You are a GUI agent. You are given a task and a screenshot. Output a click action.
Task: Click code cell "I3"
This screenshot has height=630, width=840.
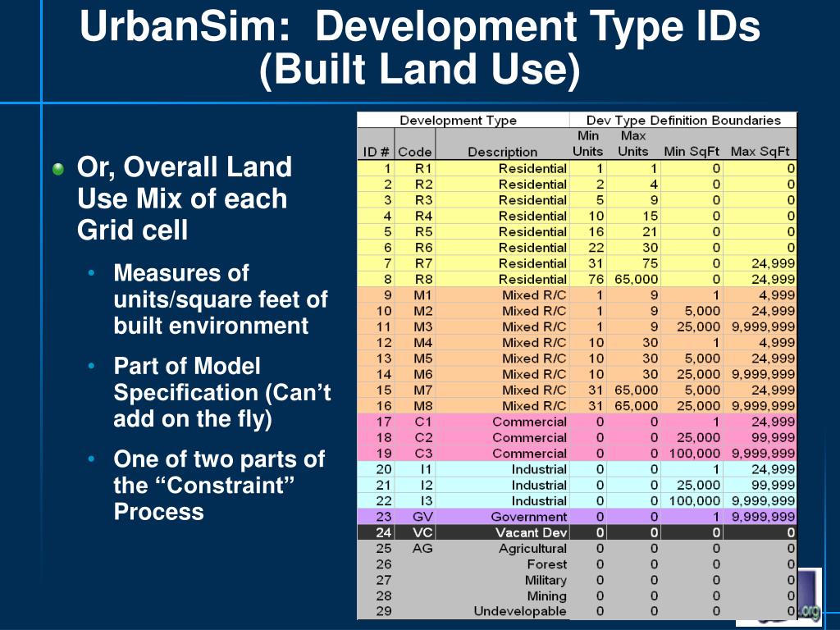pyautogui.click(x=414, y=500)
